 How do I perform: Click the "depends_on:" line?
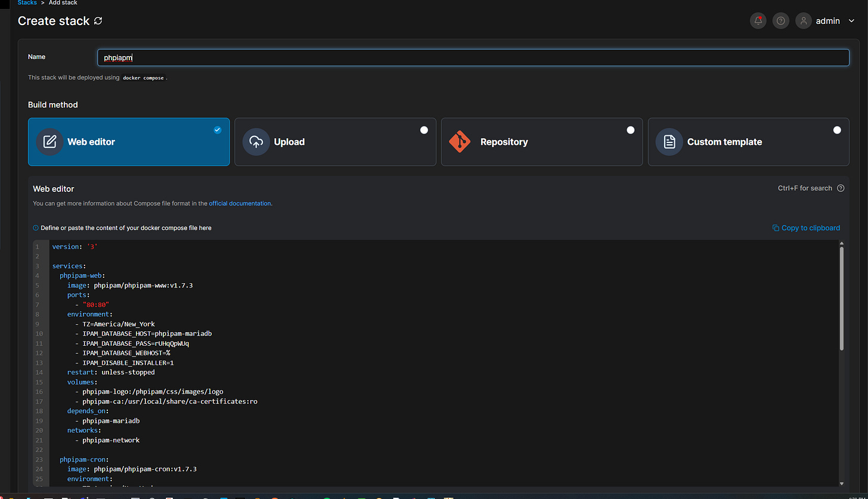click(88, 411)
